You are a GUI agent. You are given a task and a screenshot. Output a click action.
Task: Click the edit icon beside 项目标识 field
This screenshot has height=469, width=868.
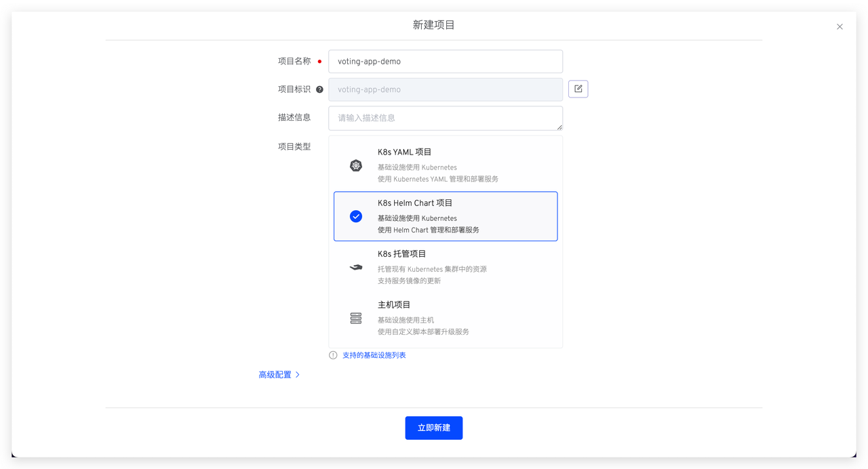click(x=578, y=89)
